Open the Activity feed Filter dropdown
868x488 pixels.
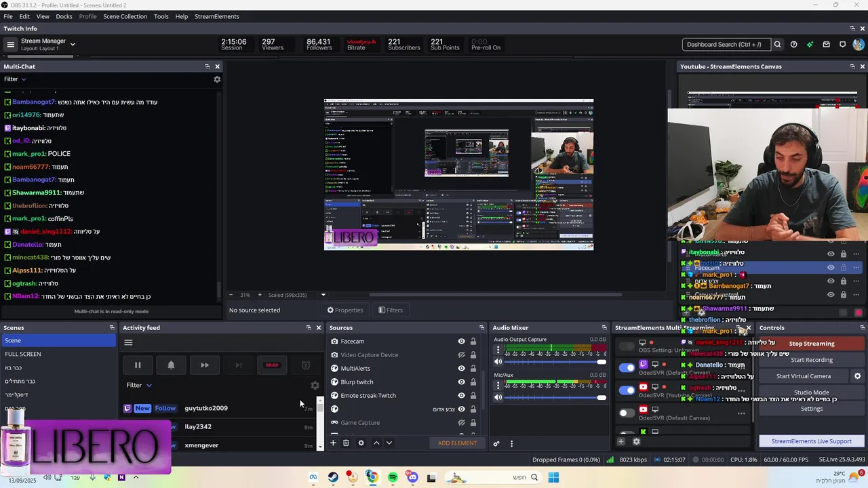point(139,386)
